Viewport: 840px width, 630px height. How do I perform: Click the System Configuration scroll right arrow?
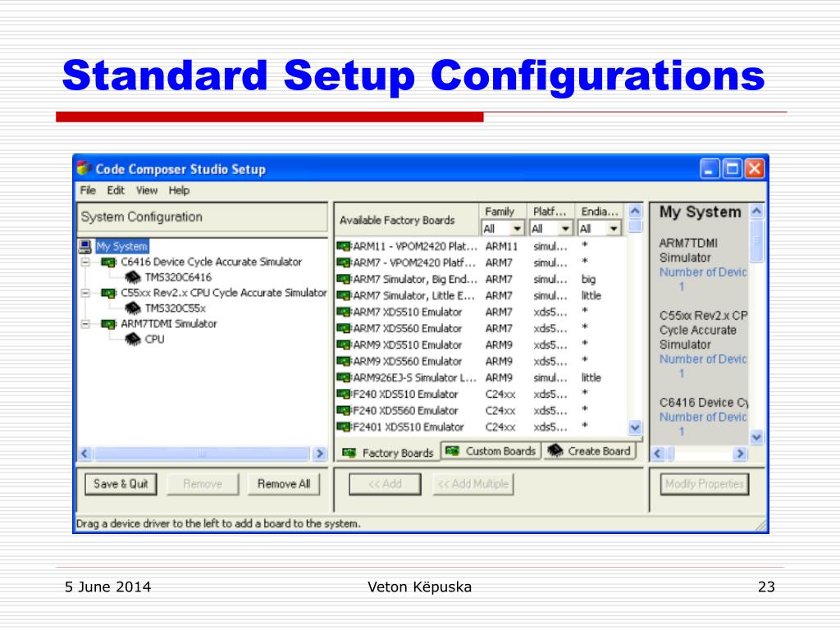(x=320, y=454)
